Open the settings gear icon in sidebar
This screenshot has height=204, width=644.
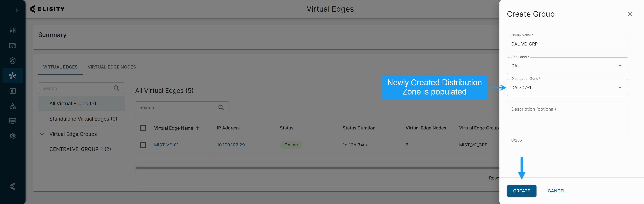13,136
